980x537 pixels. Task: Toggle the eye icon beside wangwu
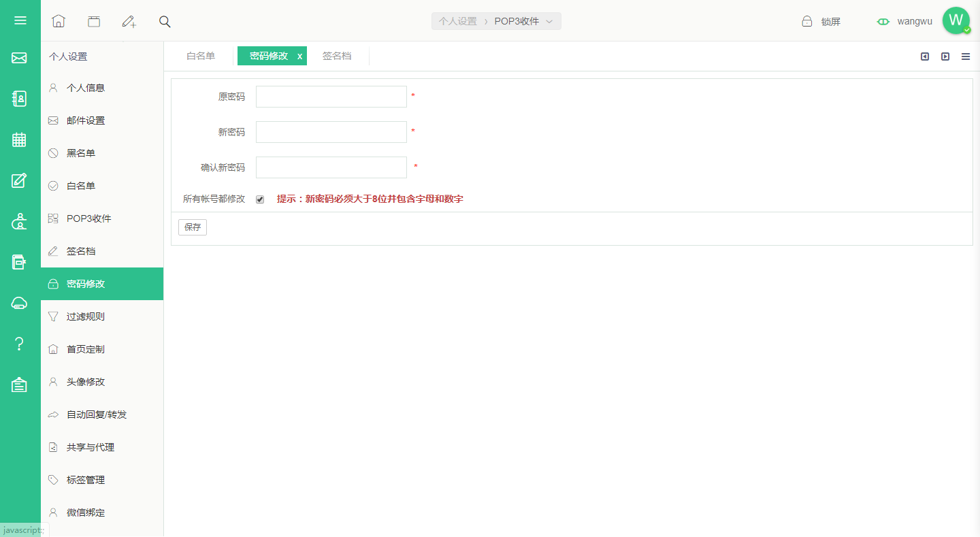tap(883, 22)
